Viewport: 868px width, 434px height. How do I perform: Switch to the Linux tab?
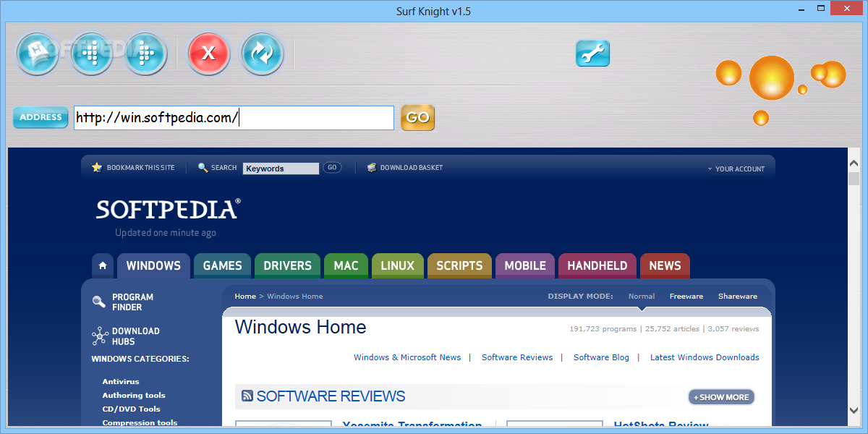point(398,265)
